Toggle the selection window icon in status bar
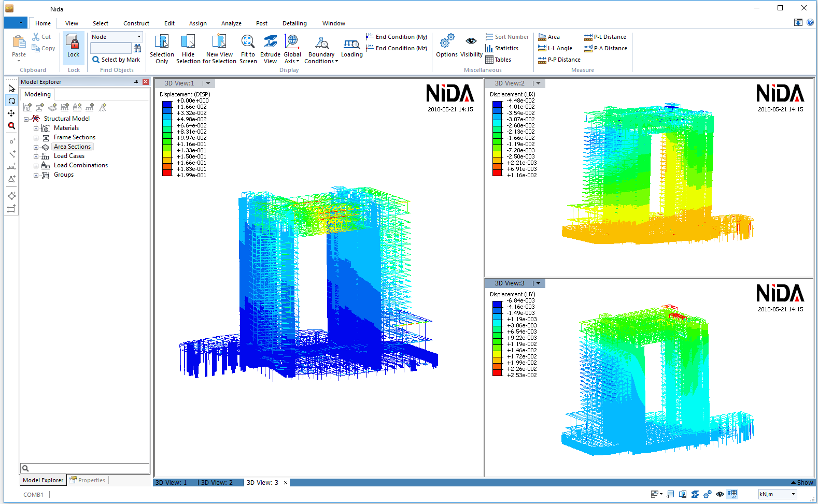The height and width of the screenshot is (504, 818). click(683, 494)
